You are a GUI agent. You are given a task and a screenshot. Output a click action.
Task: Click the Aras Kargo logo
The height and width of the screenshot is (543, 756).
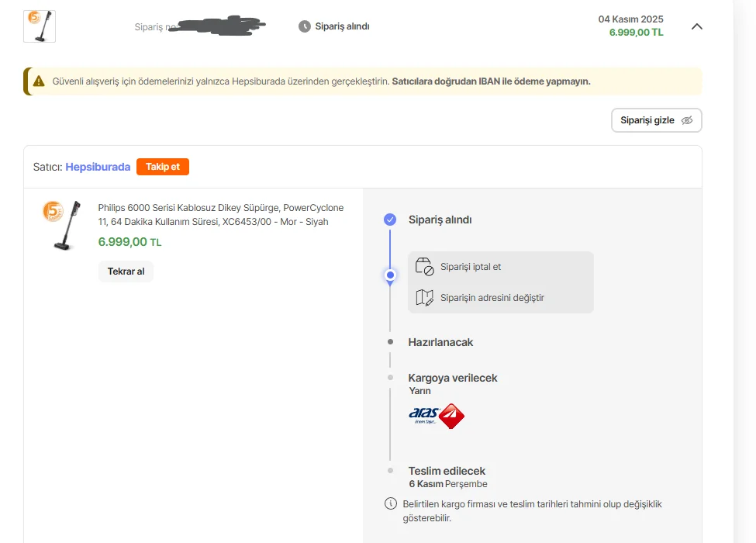pos(436,416)
